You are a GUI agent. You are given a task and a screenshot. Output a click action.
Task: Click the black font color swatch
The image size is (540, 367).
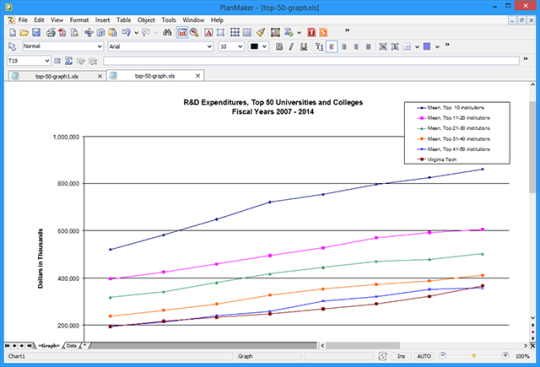(x=254, y=46)
